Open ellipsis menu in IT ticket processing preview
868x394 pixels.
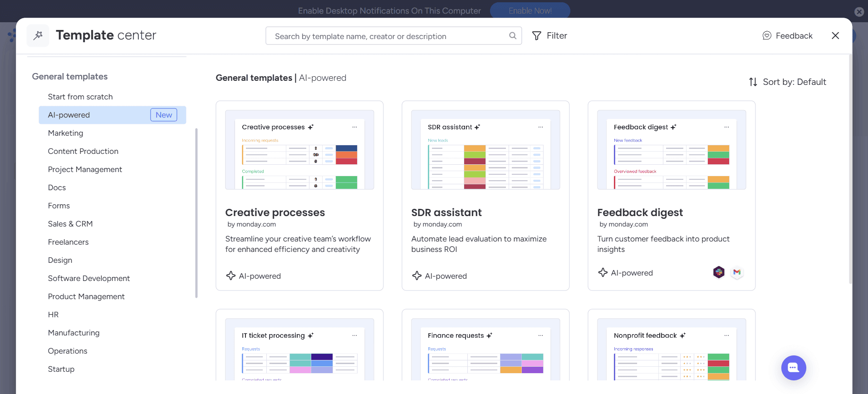[x=354, y=335]
